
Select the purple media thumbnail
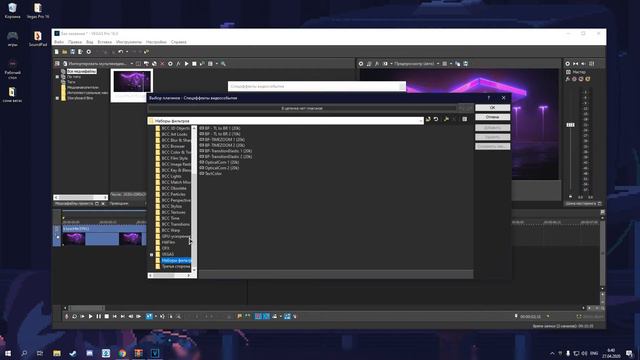pyautogui.click(x=132, y=81)
